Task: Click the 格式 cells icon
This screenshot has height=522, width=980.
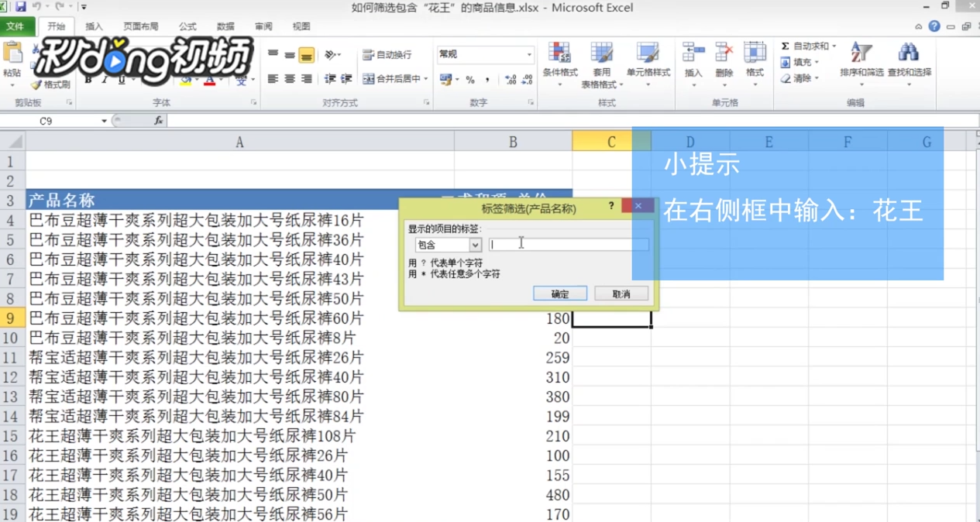Action: click(x=755, y=53)
